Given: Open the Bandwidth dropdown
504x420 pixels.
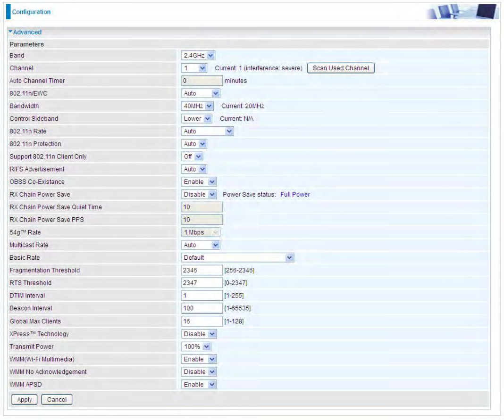Looking at the screenshot, I should pyautogui.click(x=197, y=106).
